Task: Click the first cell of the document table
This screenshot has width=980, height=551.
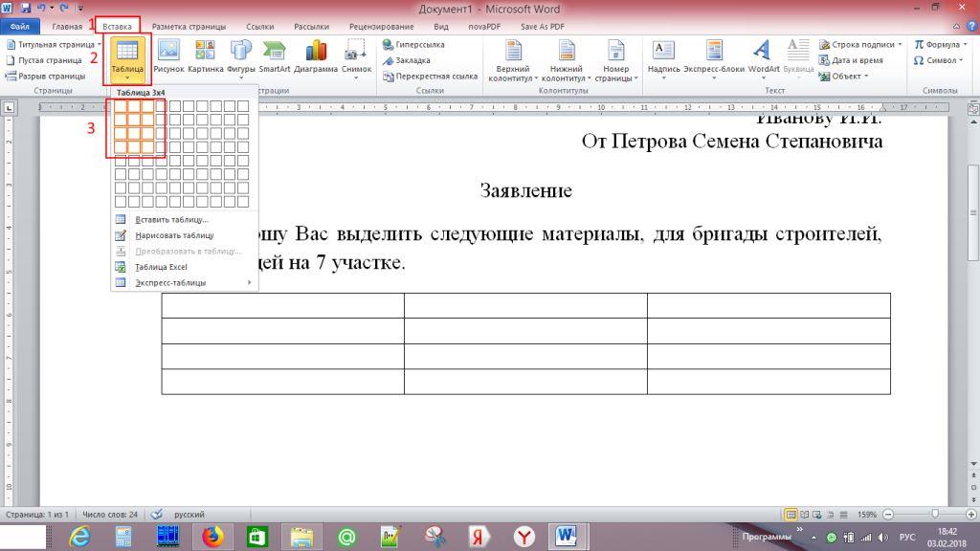Action: [x=282, y=305]
